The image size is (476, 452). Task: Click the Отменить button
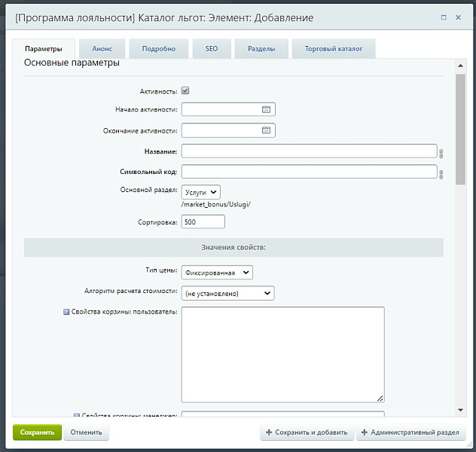[x=87, y=432]
